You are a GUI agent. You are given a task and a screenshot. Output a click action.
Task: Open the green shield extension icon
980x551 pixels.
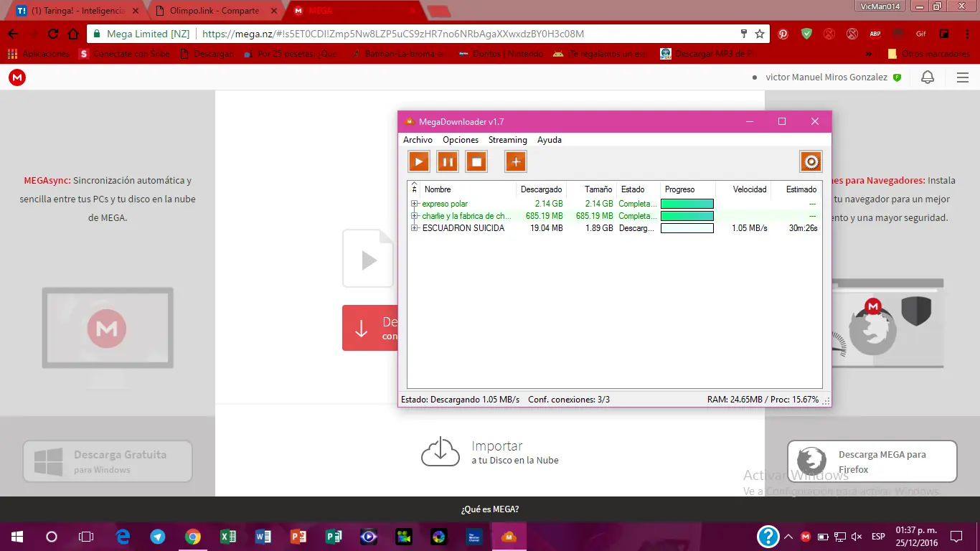806,34
